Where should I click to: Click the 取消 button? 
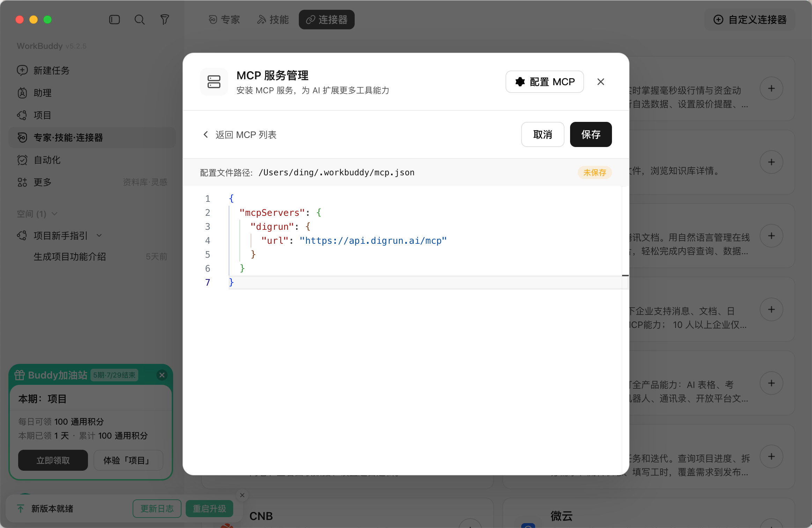click(x=543, y=134)
